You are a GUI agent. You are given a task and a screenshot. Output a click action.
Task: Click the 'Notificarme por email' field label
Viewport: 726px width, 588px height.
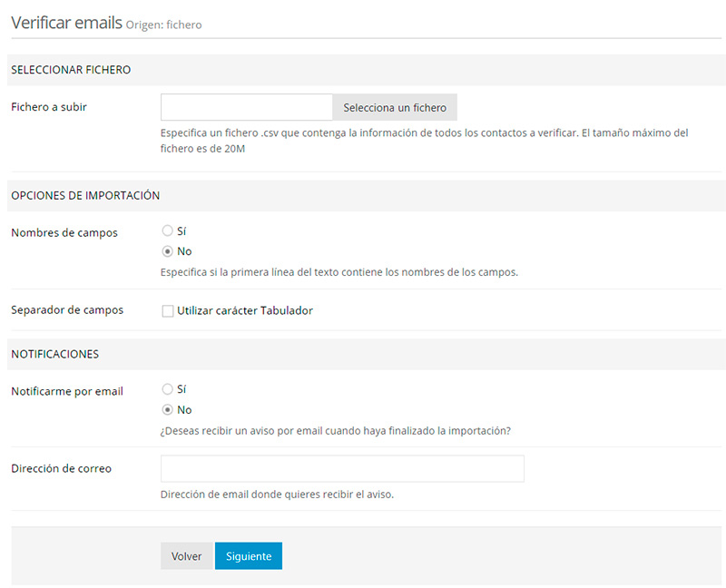click(x=67, y=391)
